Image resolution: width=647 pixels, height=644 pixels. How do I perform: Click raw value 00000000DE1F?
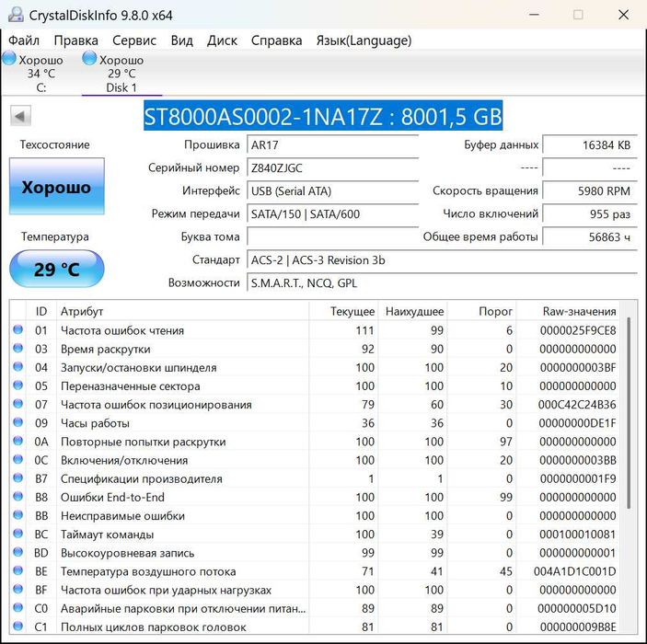click(x=577, y=423)
